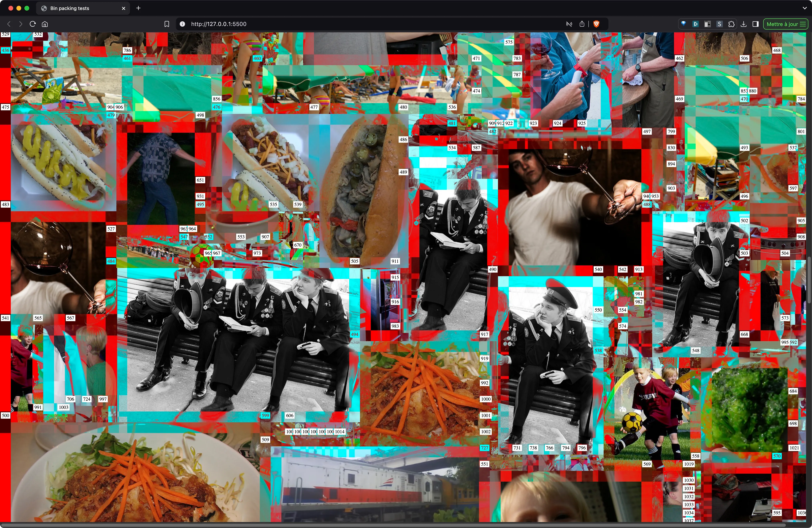The width and height of the screenshot is (812, 528).
Task: Toggle the browser sidebar panel
Action: pos(755,24)
